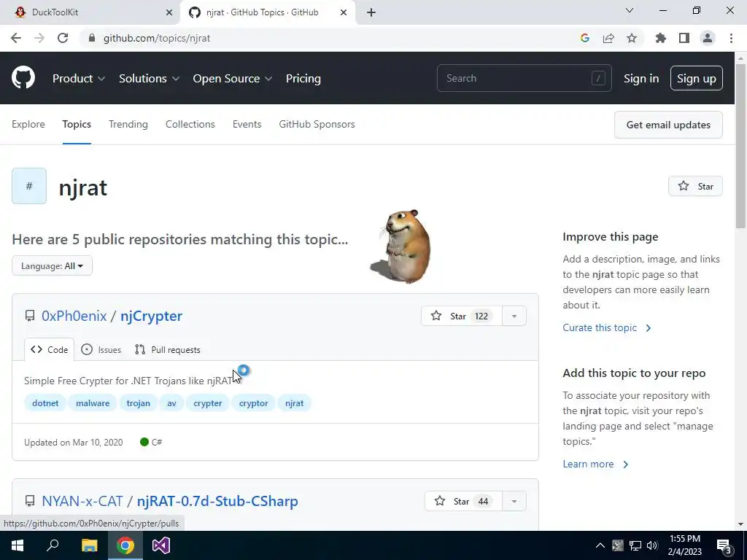Expand the Open Source menu
The image size is (747, 560).
coord(233,78)
